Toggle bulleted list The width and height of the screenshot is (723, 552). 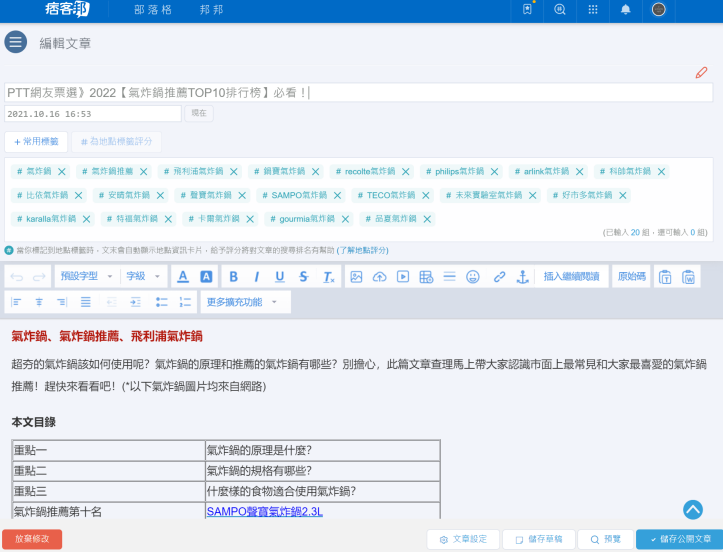(161, 302)
